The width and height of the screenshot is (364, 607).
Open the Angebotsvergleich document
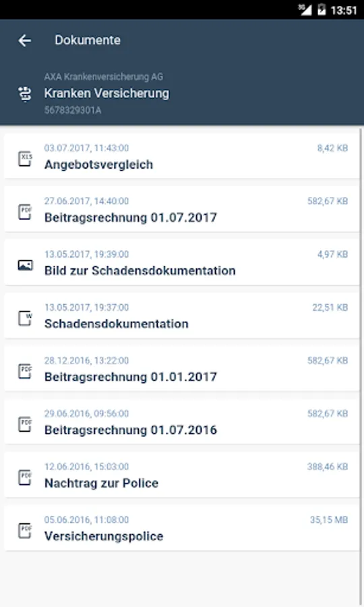(x=182, y=156)
